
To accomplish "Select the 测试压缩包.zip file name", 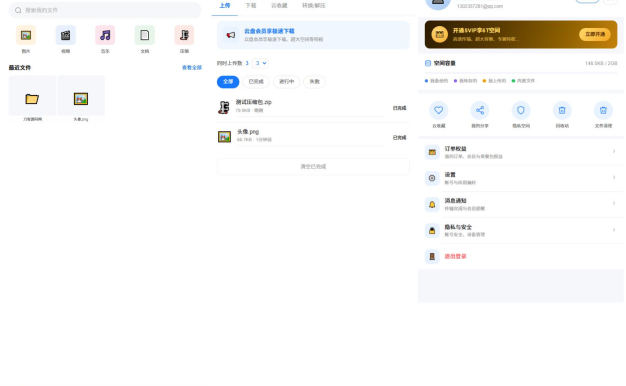I will 254,102.
